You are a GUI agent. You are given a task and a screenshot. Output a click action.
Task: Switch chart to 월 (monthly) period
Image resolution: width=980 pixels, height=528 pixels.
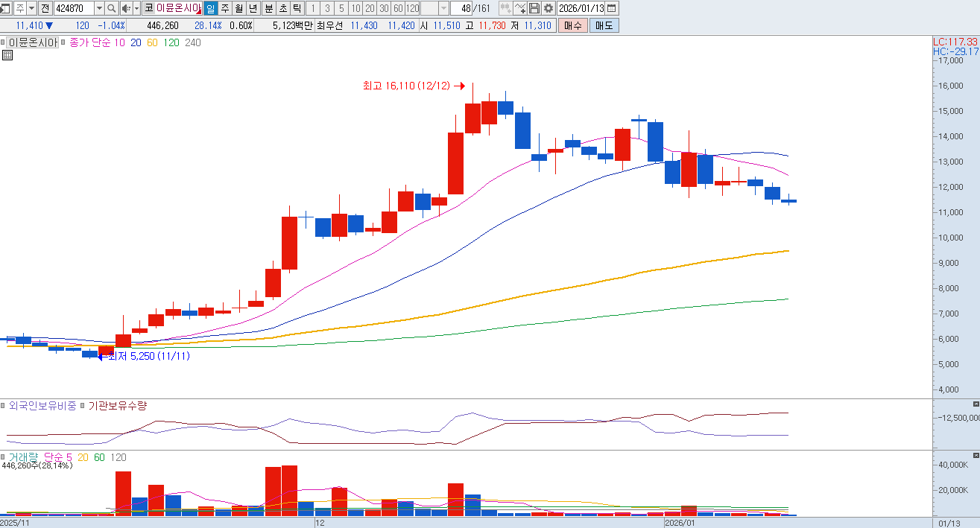pyautogui.click(x=238, y=8)
